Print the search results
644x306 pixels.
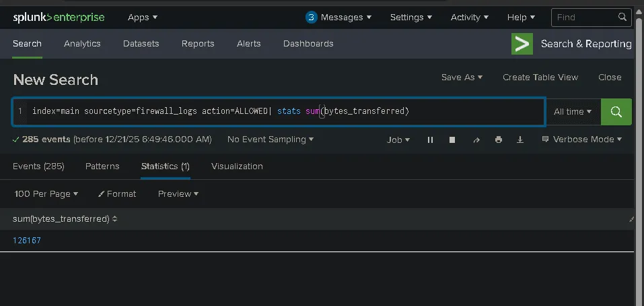[499, 140]
